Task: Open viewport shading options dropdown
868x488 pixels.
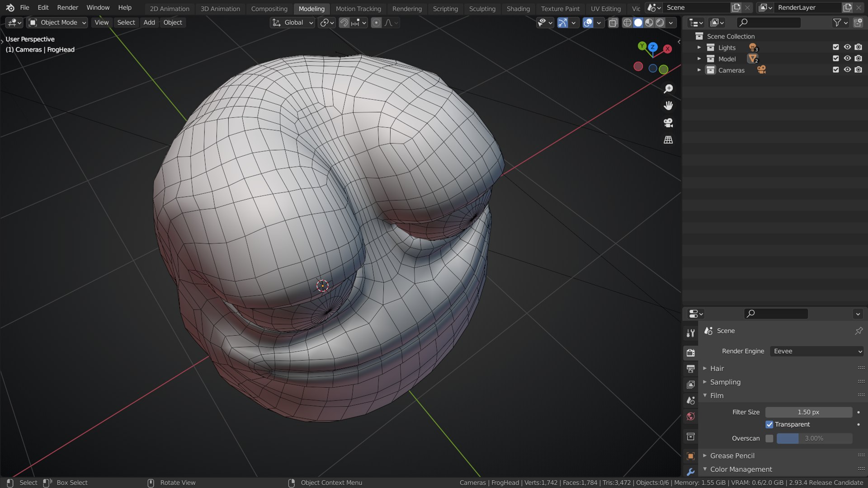Action: [x=671, y=23]
